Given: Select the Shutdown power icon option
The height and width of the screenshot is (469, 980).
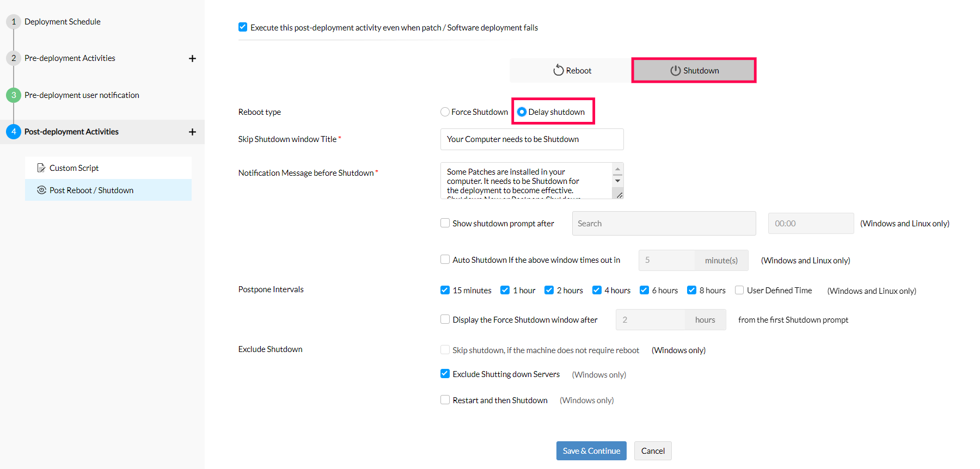Looking at the screenshot, I should click(676, 70).
